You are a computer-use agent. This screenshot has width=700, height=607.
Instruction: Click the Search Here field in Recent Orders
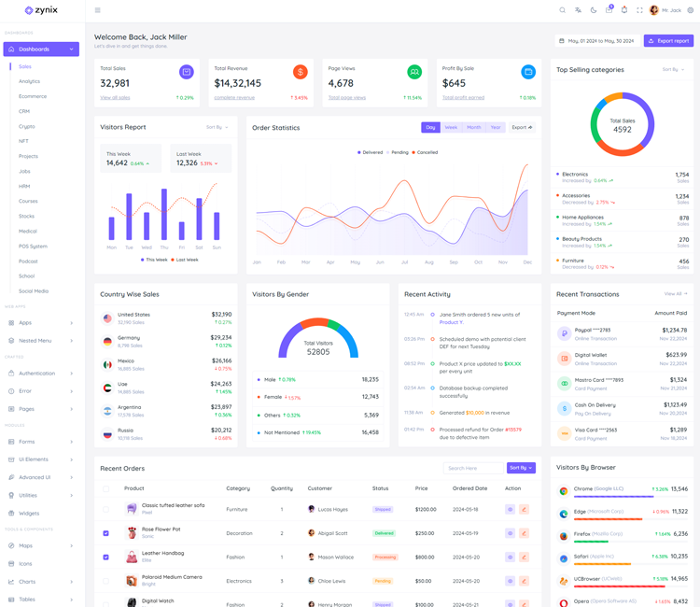pyautogui.click(x=473, y=468)
